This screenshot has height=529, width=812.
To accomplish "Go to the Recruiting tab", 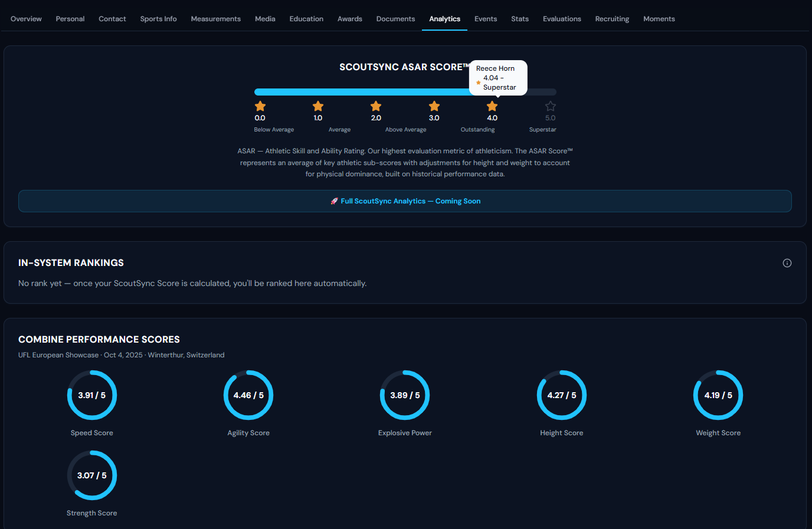I will click(x=612, y=19).
